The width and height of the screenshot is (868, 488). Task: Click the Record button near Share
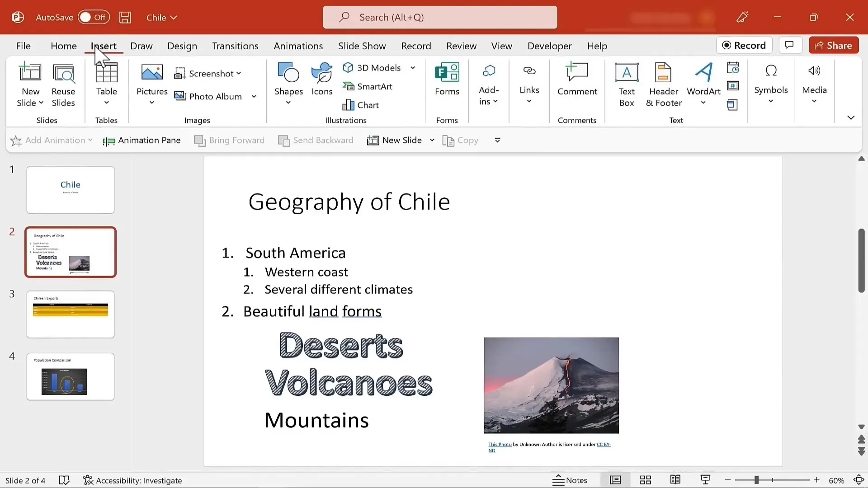pos(744,45)
